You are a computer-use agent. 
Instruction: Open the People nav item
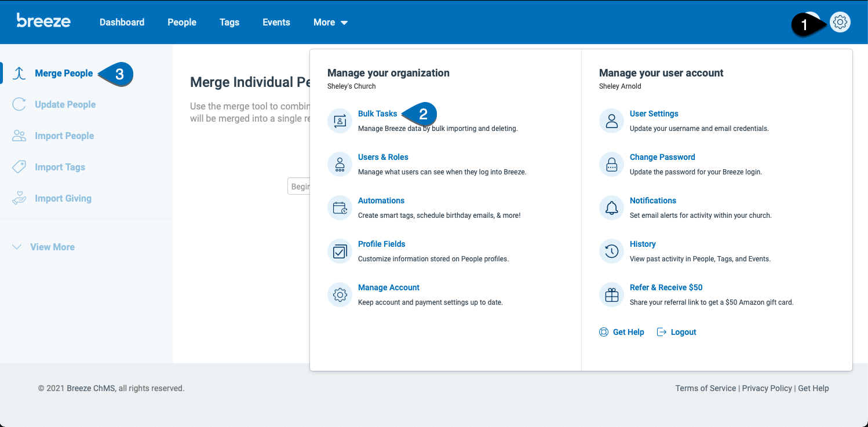coord(182,22)
